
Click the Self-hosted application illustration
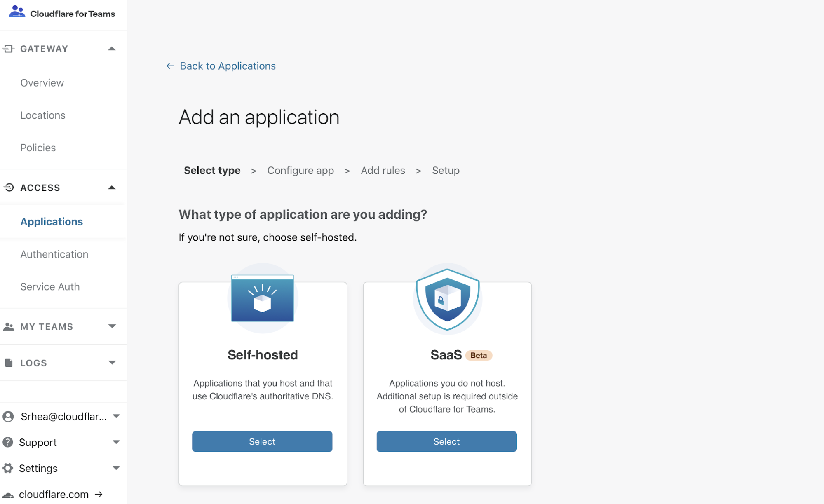tap(263, 298)
